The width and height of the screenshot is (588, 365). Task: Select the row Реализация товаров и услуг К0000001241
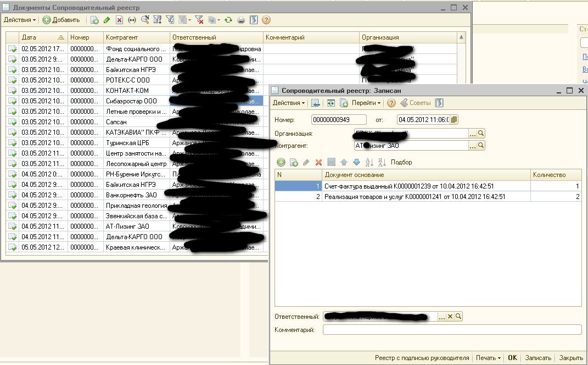[428, 197]
